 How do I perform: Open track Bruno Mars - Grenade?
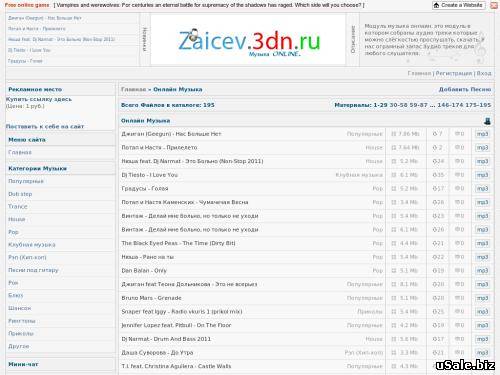(151, 298)
